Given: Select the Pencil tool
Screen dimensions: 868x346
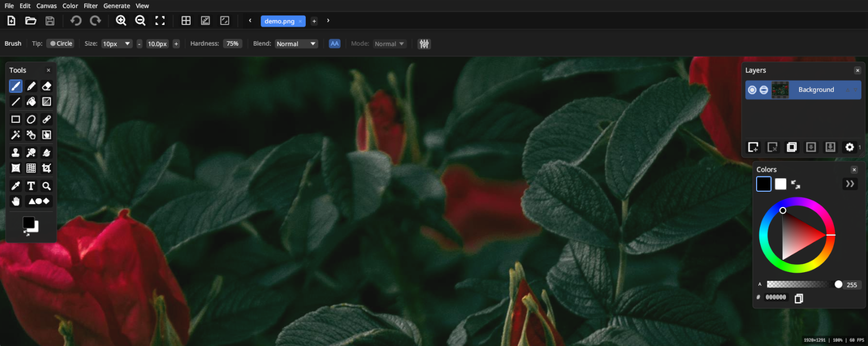Looking at the screenshot, I should coord(32,86).
